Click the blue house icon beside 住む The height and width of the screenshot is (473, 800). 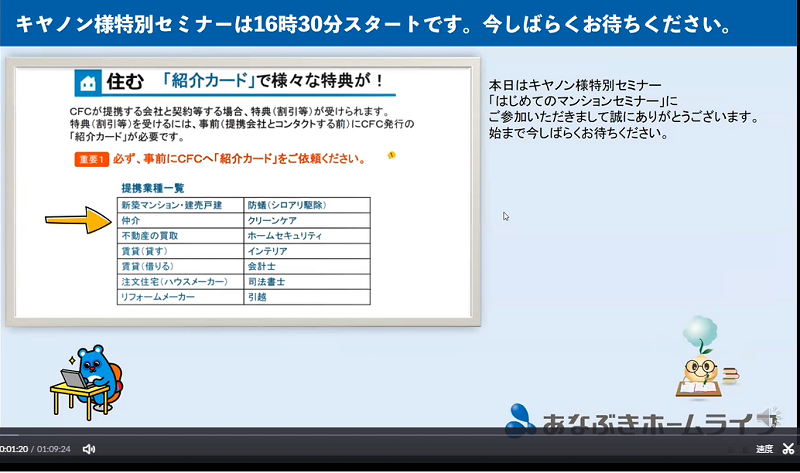(x=88, y=83)
